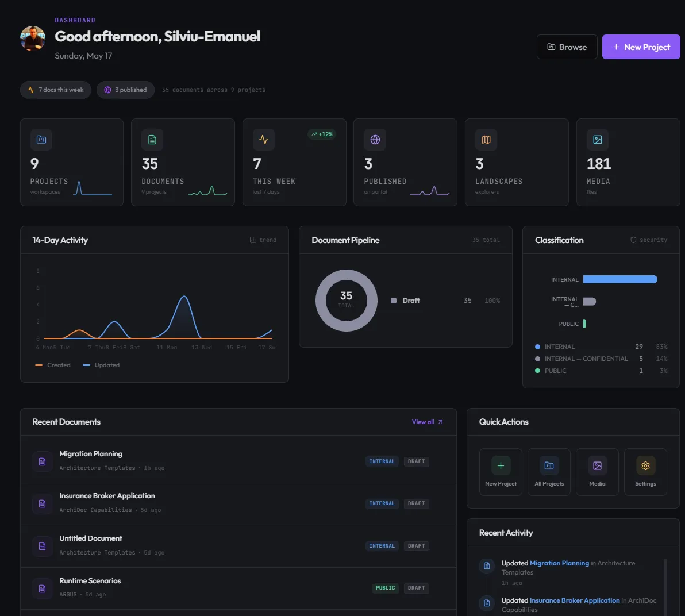Click the Runtime Scenarios file icon
This screenshot has height=616, width=685.
[x=43, y=588]
